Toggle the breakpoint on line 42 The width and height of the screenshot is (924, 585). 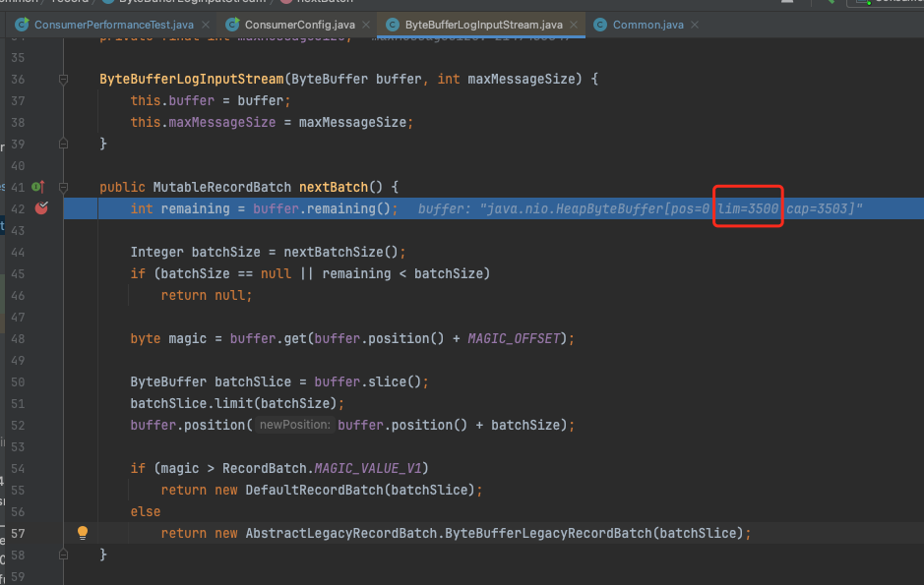coord(41,208)
